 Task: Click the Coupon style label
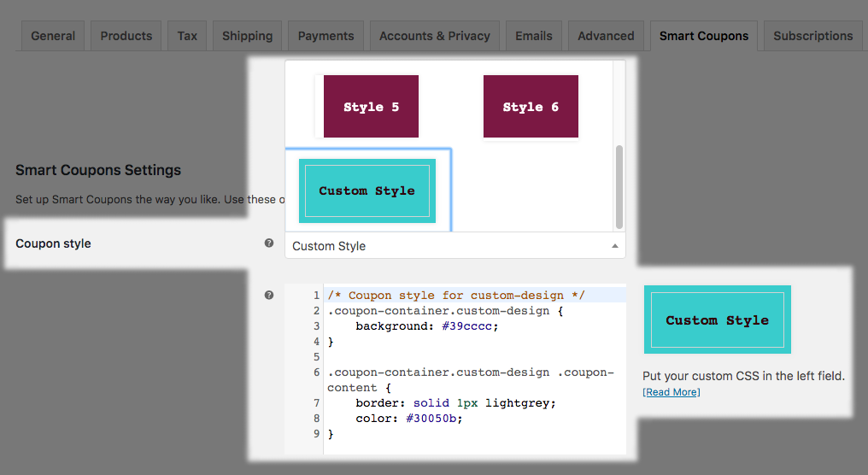(53, 243)
